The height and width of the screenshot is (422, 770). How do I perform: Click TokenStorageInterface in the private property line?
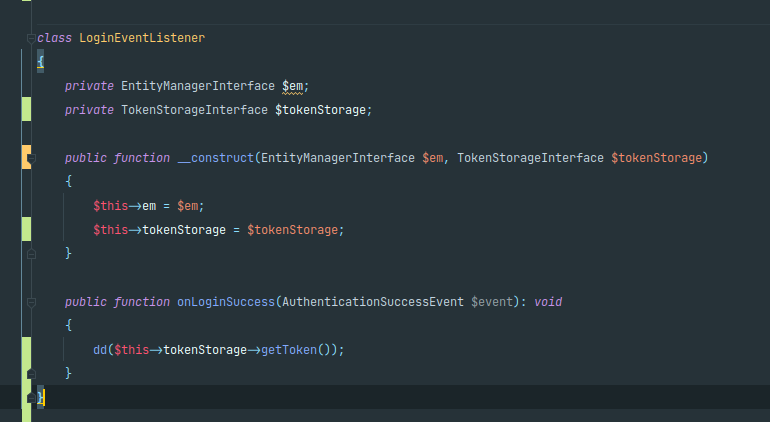(x=194, y=110)
